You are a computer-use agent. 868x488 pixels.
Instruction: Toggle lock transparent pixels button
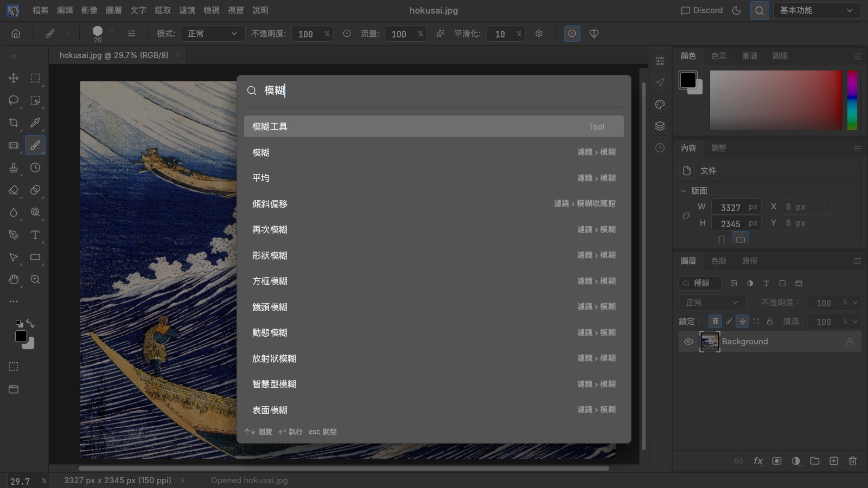coord(716,322)
